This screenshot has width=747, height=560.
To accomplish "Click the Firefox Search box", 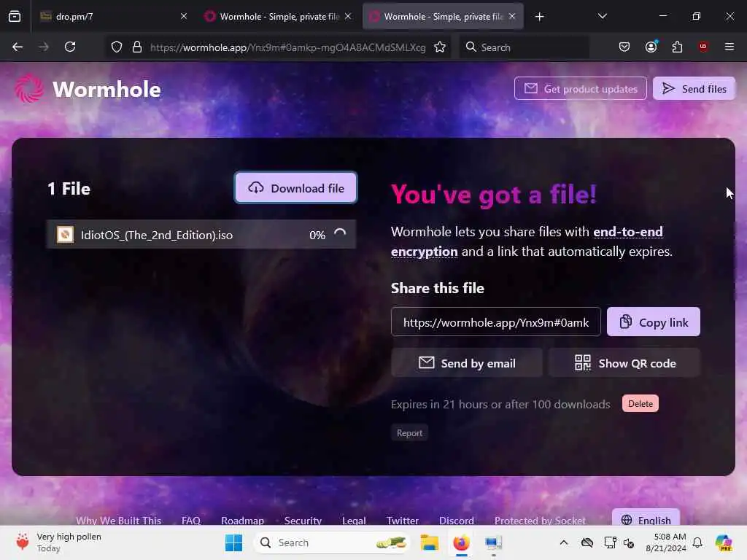I will coord(524,47).
